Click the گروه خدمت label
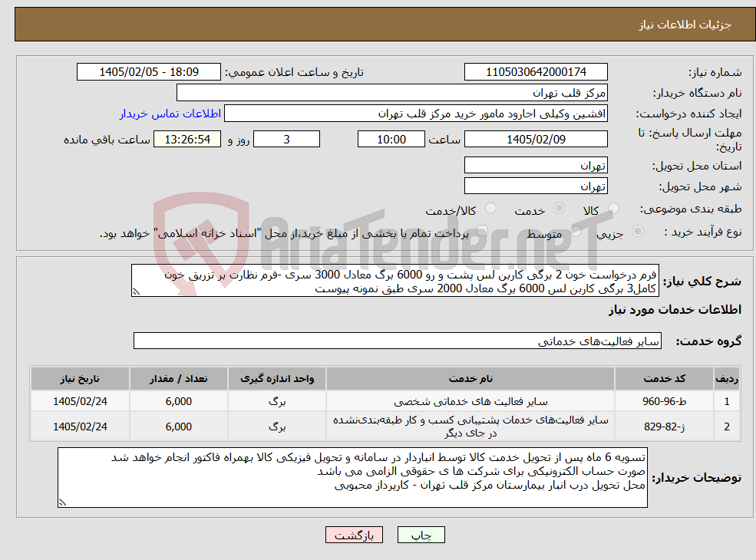The width and height of the screenshot is (756, 560). click(708, 341)
